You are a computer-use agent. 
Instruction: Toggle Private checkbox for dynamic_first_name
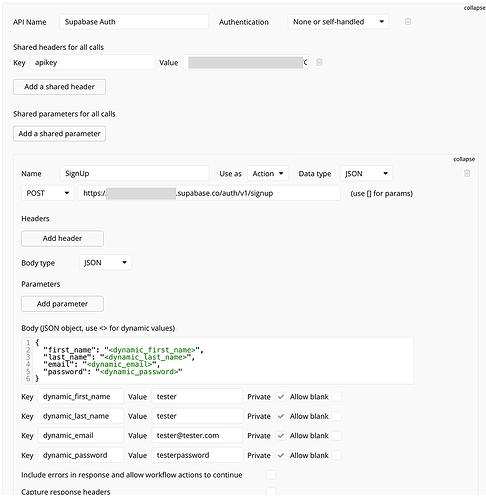[281, 397]
